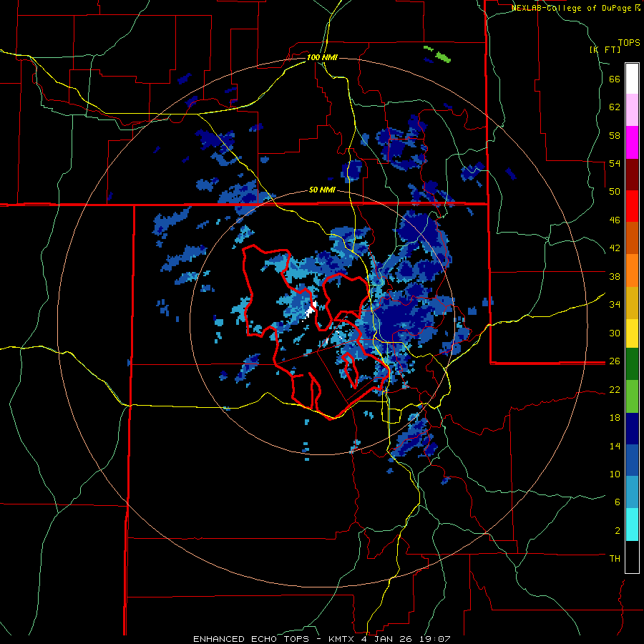This screenshot has height=644, width=644.
Task: Click the light green legend band
Action: [632, 396]
